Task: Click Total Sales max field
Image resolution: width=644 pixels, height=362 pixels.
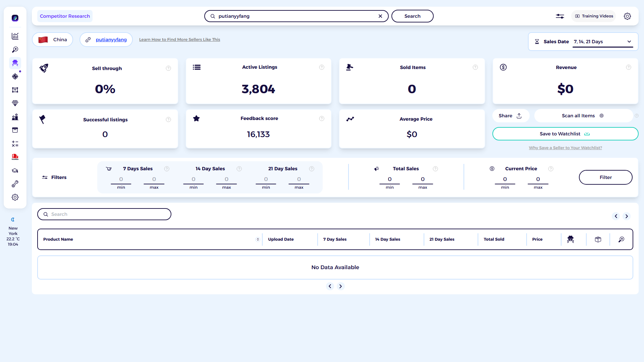Action: (x=423, y=180)
